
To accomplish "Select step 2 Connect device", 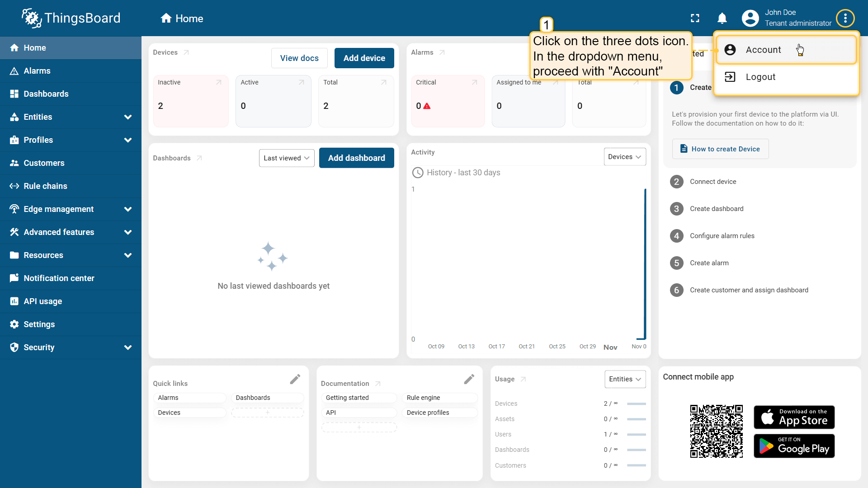I will pos(713,182).
